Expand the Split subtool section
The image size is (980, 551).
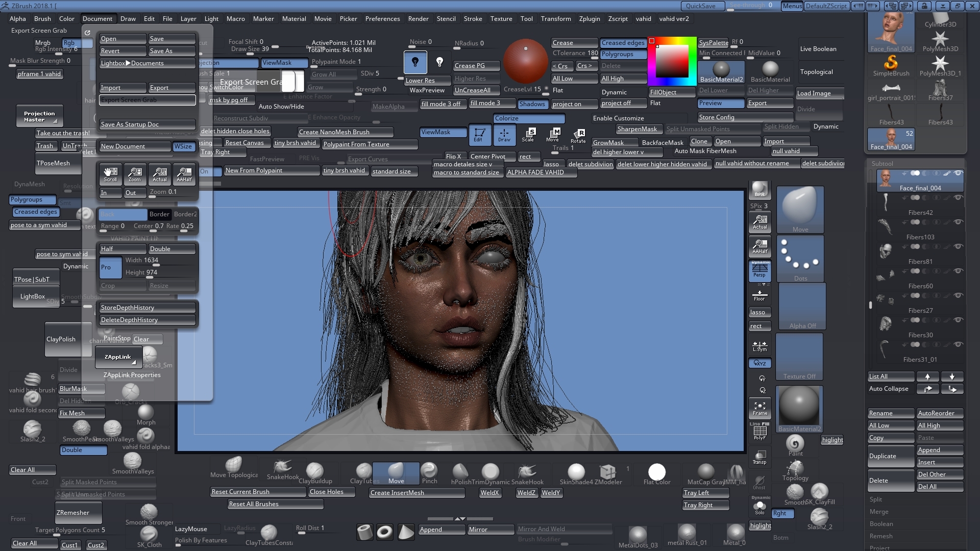876,499
